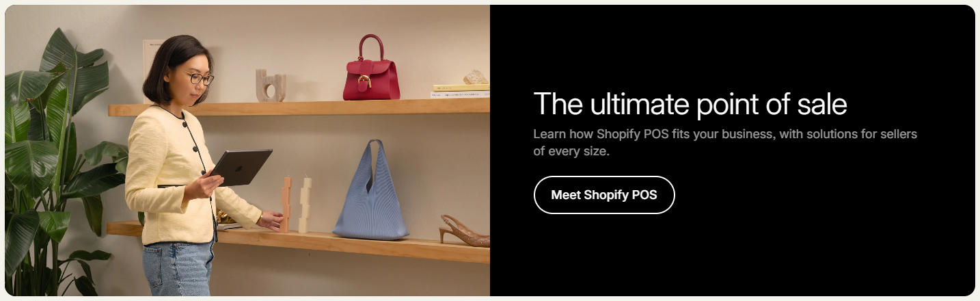Click the dark tablet the woman holds
Image resolution: width=980 pixels, height=301 pixels.
[x=241, y=168]
